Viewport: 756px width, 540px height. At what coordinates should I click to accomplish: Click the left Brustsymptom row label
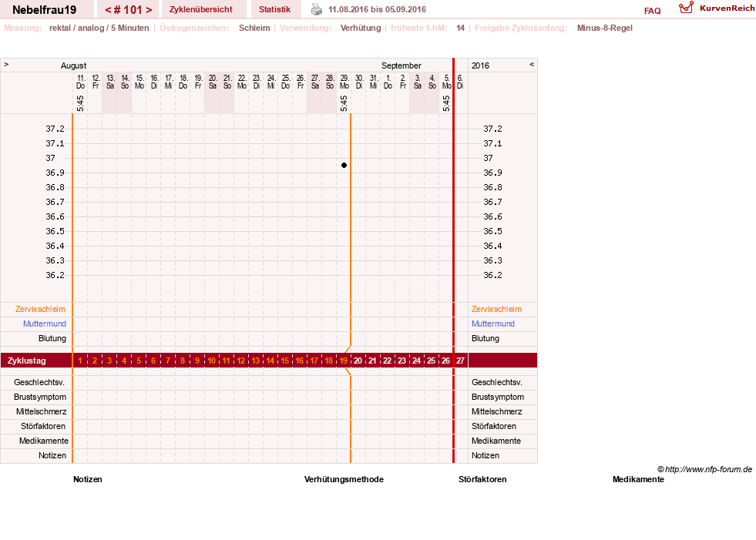40,397
